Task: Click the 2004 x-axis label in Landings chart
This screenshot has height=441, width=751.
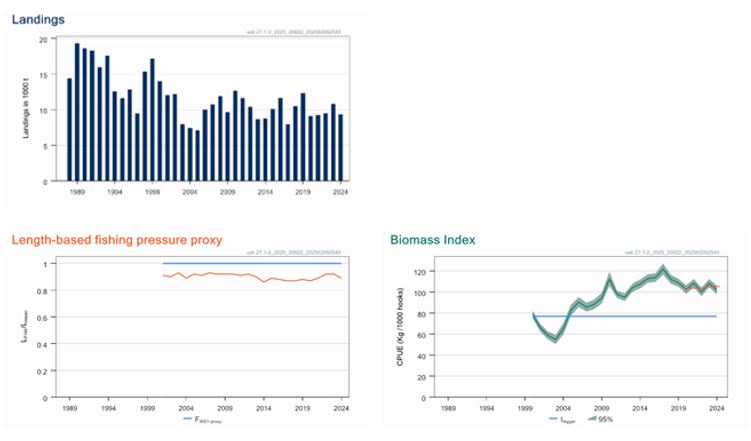Action: click(x=190, y=192)
